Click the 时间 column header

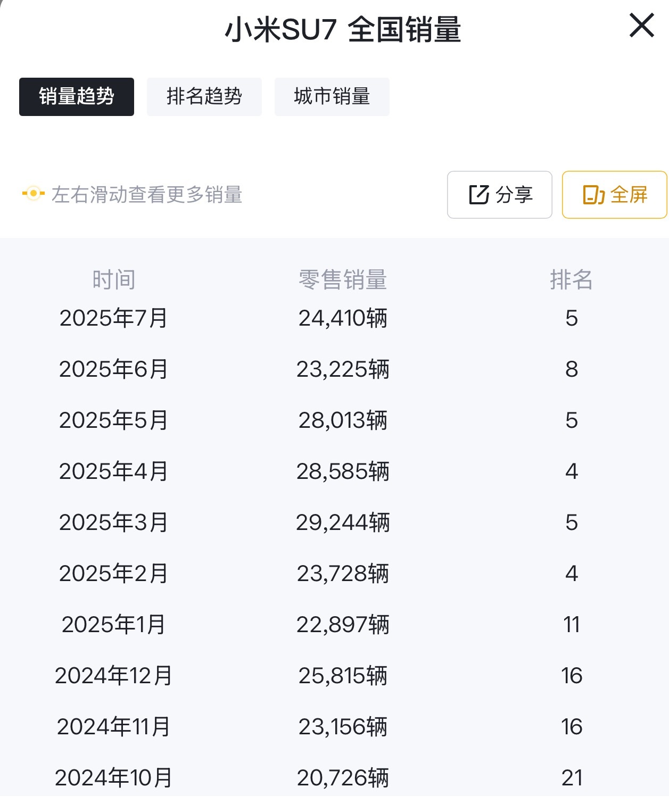pyautogui.click(x=114, y=280)
